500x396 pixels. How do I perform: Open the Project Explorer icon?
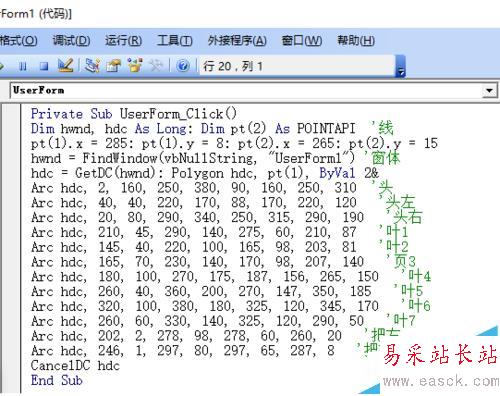click(x=92, y=65)
